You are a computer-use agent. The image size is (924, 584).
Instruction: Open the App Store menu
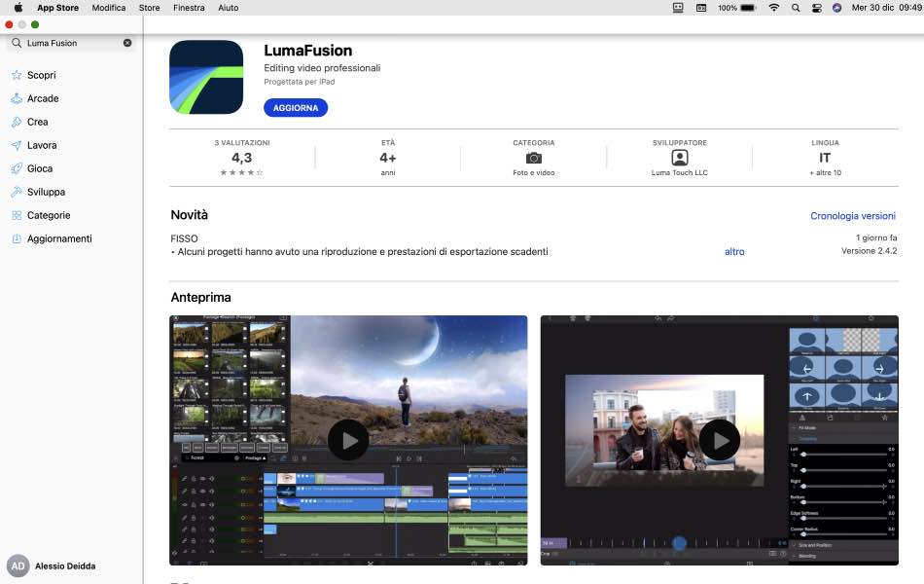pyautogui.click(x=57, y=8)
